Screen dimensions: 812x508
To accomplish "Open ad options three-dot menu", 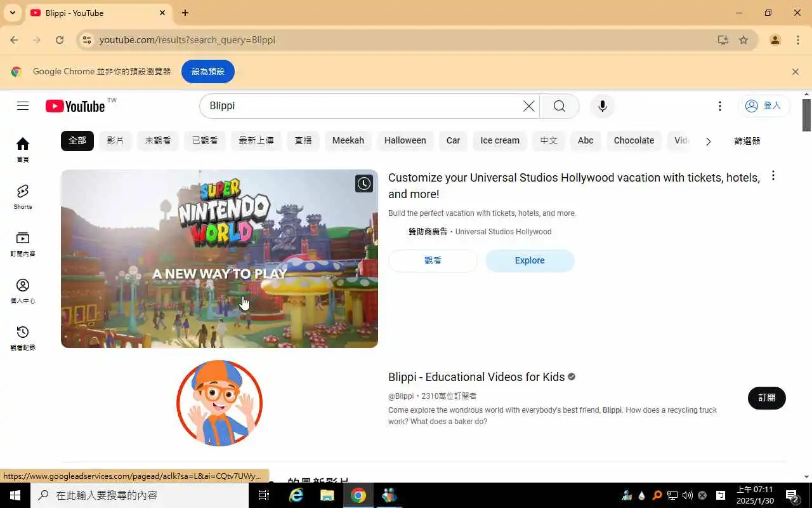I will click(773, 176).
